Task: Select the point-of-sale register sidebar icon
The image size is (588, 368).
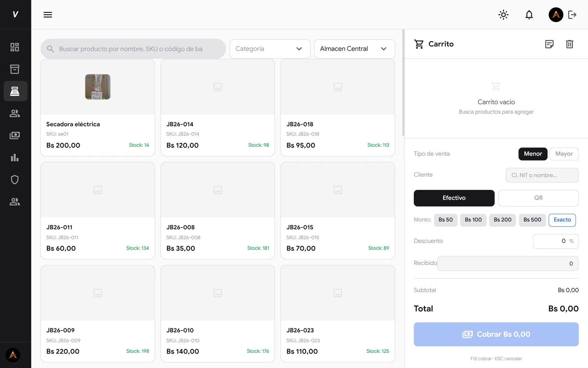Action: [x=15, y=91]
